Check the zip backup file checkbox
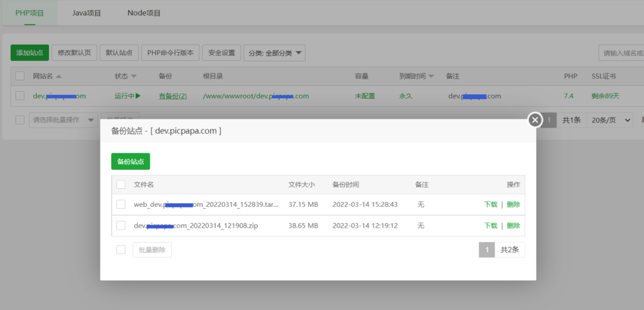The width and height of the screenshot is (644, 310). [x=121, y=225]
